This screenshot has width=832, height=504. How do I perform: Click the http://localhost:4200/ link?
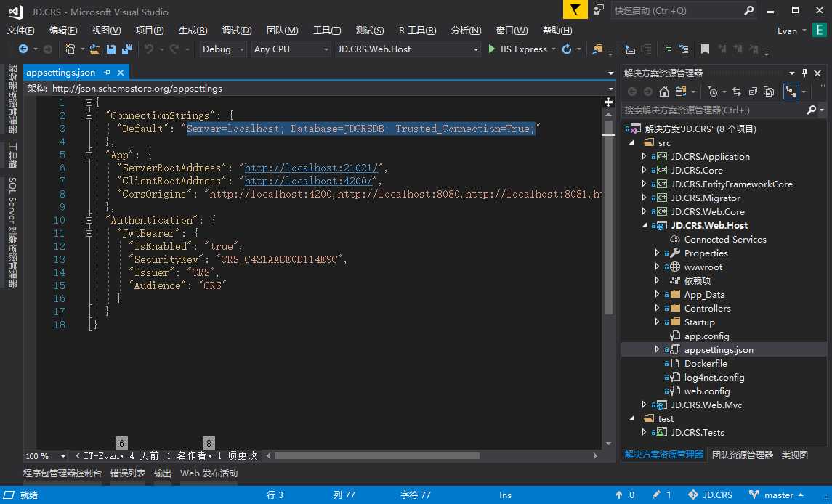pyautogui.click(x=308, y=181)
